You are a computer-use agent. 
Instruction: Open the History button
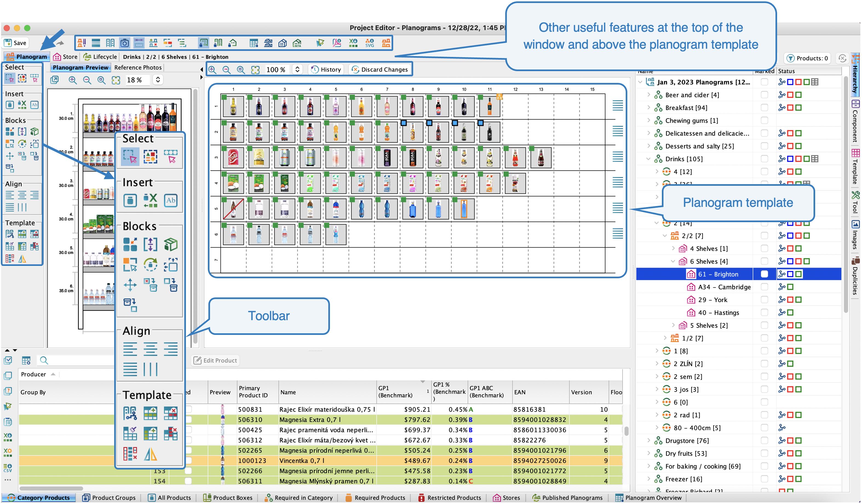[x=326, y=70]
